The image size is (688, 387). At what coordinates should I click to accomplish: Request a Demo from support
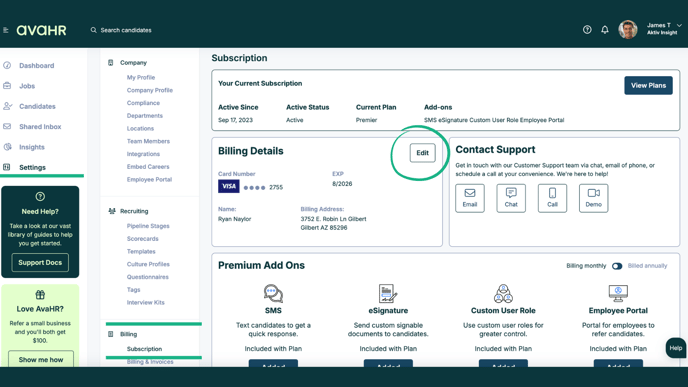coord(594,198)
